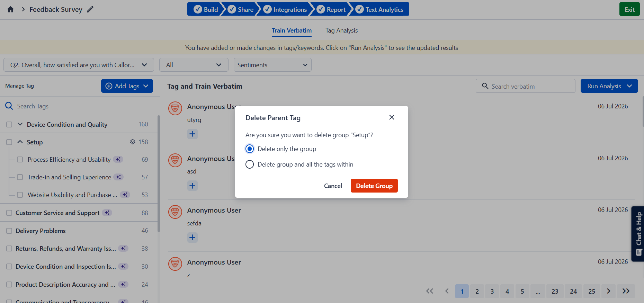Open the Chat & Help side panel
644x303 pixels.
pyautogui.click(x=638, y=234)
